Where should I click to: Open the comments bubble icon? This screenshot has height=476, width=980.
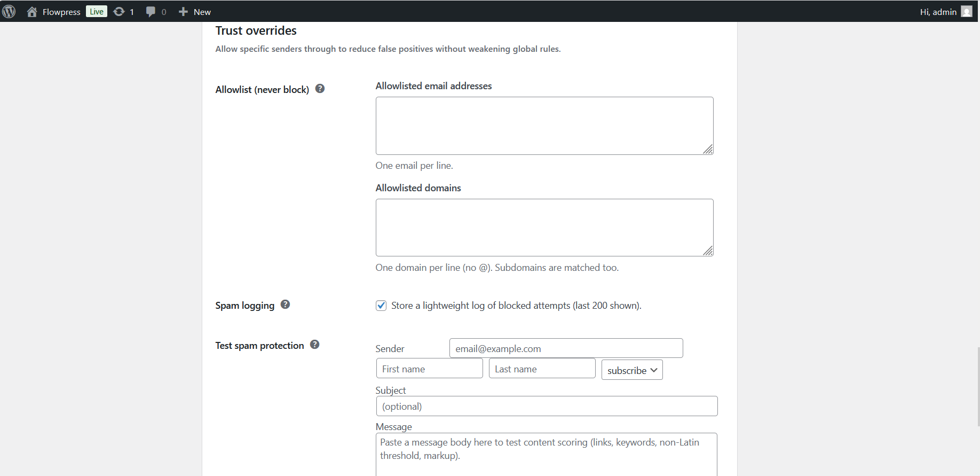(x=151, y=12)
